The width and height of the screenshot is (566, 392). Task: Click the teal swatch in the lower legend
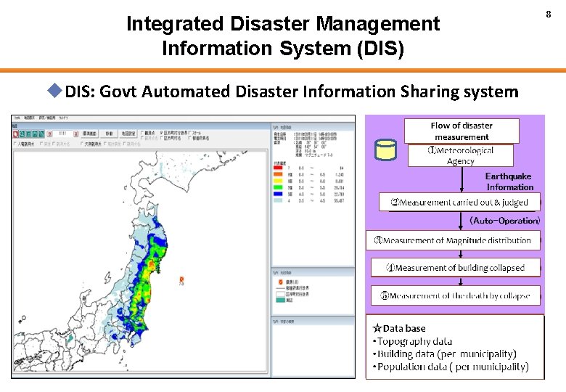tap(280, 300)
